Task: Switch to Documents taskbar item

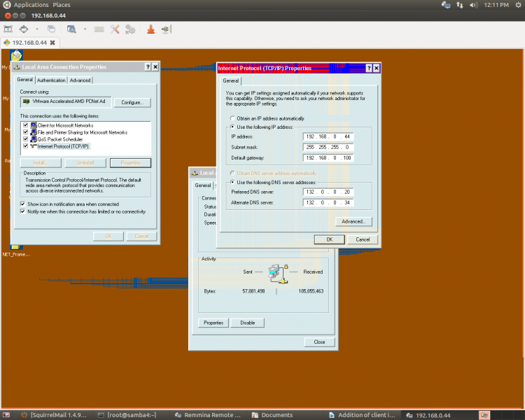Action: point(272,415)
